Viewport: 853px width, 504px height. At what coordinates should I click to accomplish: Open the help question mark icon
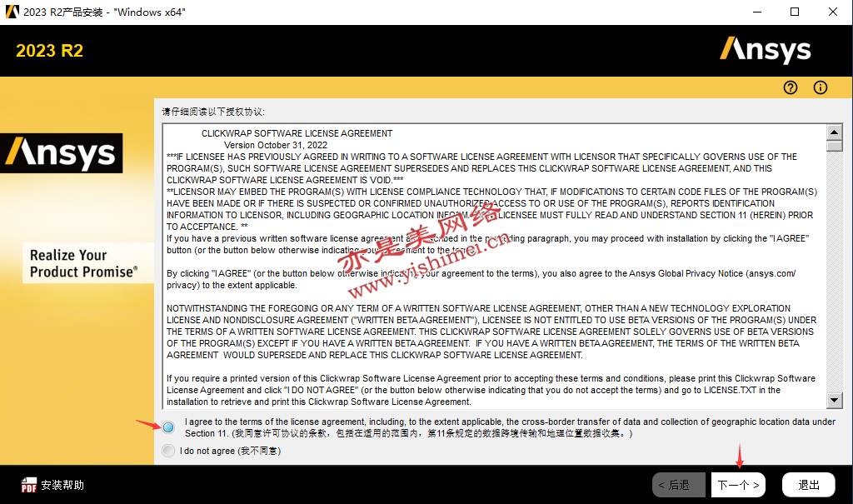pos(791,87)
